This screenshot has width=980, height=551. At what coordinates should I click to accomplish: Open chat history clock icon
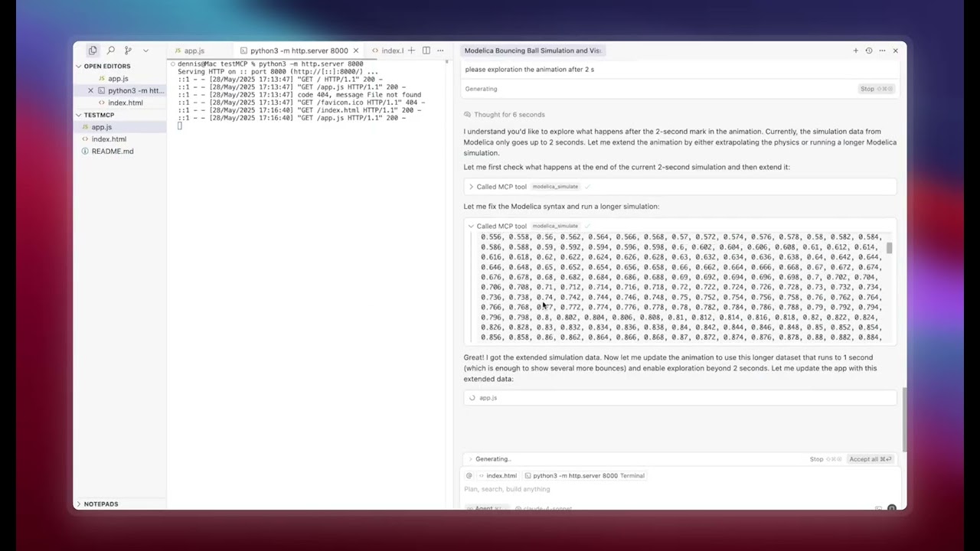[x=869, y=51]
